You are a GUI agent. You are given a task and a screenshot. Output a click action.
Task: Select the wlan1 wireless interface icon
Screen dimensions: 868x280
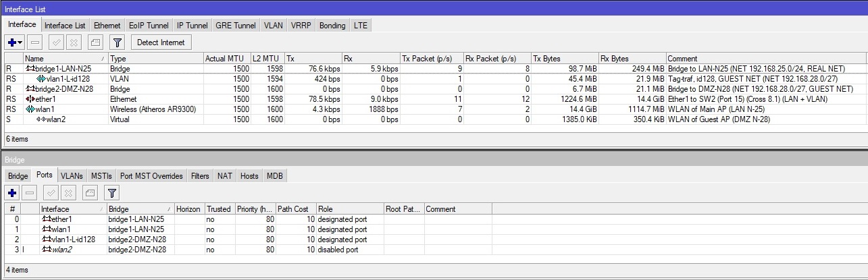(x=30, y=109)
